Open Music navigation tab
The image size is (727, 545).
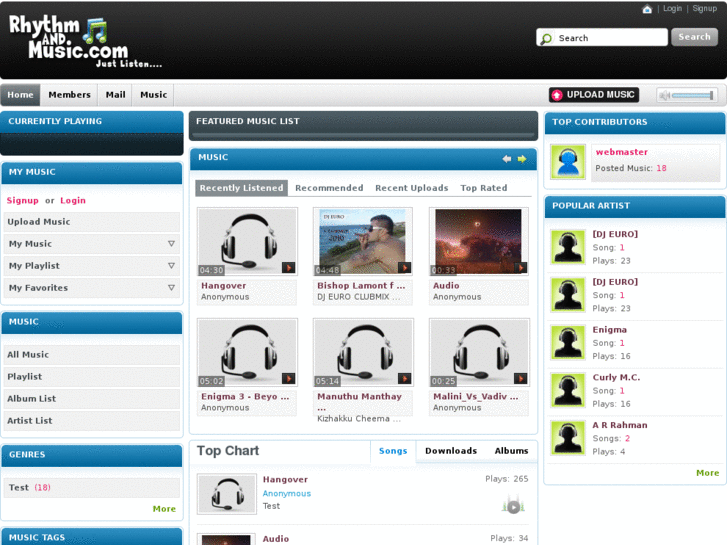pos(153,95)
